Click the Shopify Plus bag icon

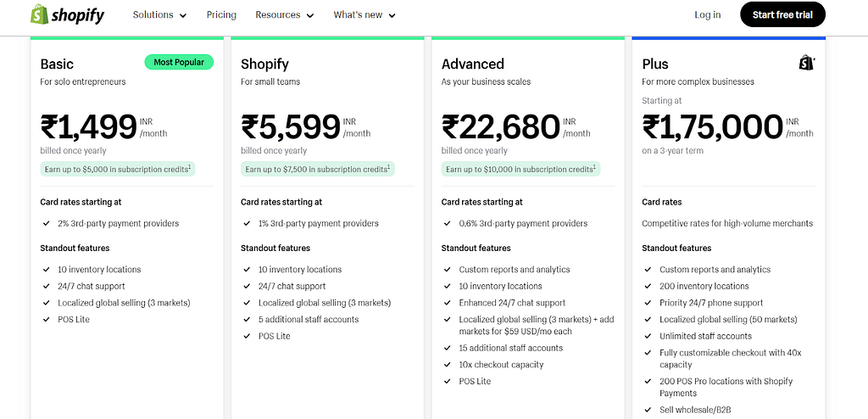tap(807, 63)
